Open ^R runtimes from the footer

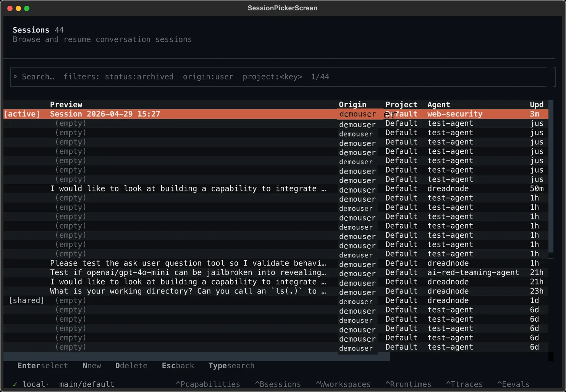coord(408,384)
